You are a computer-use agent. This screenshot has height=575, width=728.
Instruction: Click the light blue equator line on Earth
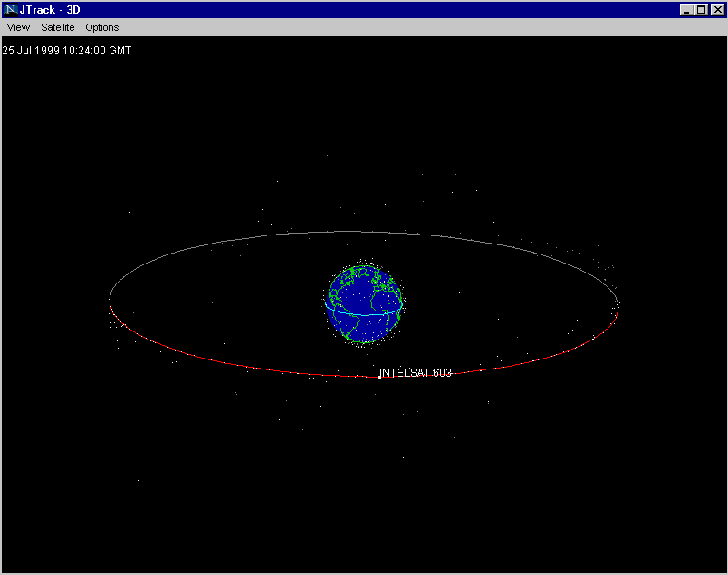tap(362, 313)
